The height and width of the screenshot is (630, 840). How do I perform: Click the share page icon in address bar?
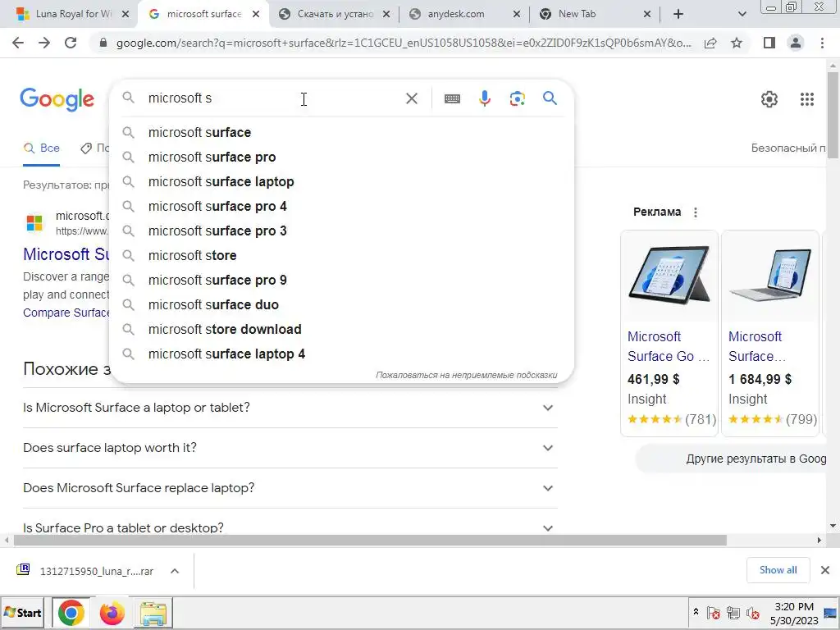(x=710, y=43)
